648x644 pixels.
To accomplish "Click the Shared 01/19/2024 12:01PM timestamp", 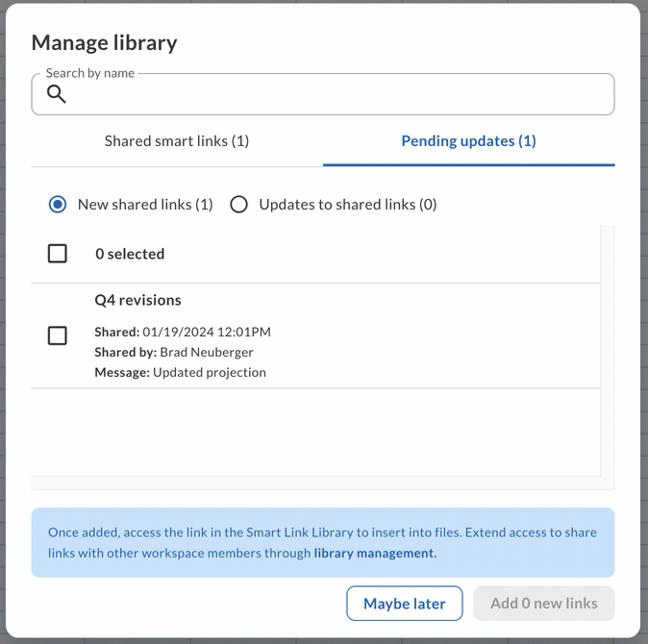I will 183,333.
